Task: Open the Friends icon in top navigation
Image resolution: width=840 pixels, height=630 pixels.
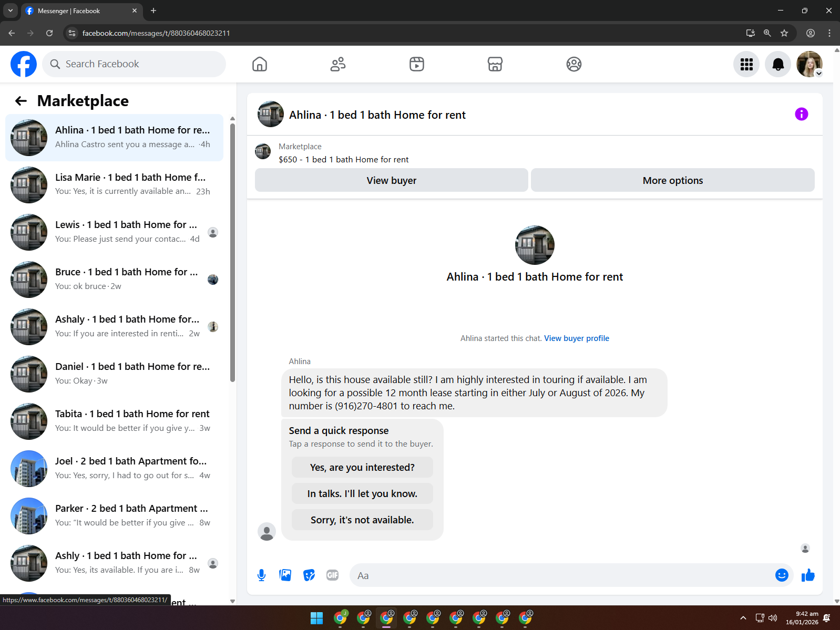Action: click(x=338, y=64)
